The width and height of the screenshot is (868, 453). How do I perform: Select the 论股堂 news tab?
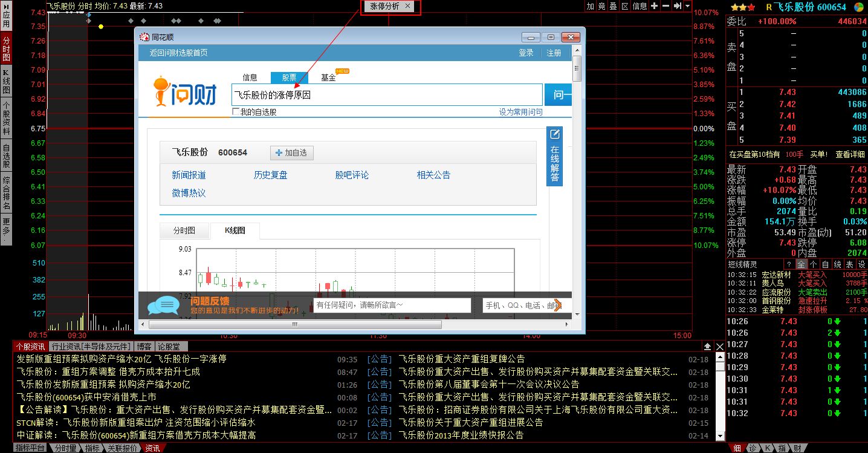tap(172, 347)
